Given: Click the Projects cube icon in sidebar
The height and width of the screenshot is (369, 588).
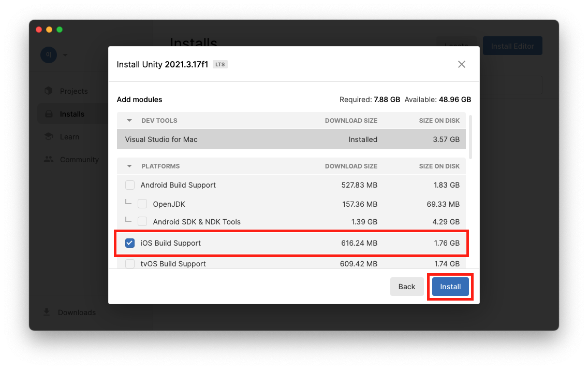Looking at the screenshot, I should click(48, 91).
